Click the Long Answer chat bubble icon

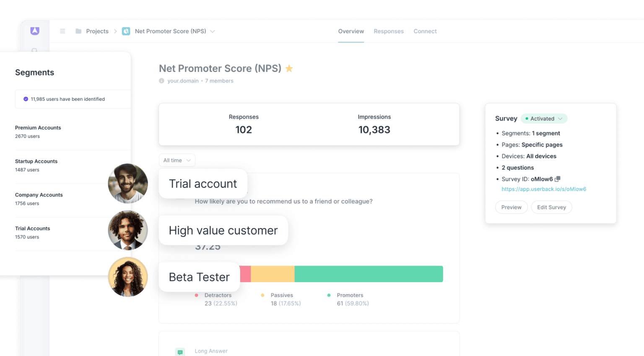click(180, 351)
